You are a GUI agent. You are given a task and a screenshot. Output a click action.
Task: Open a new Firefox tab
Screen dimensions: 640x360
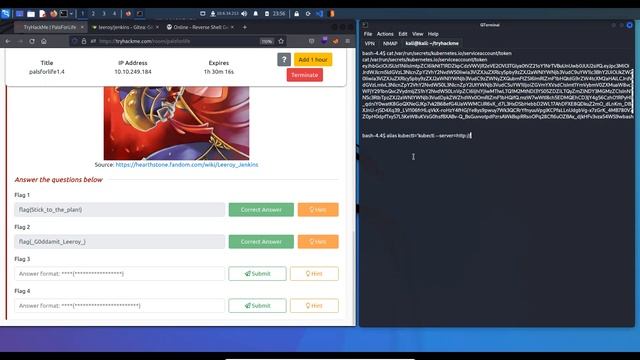tap(245, 27)
